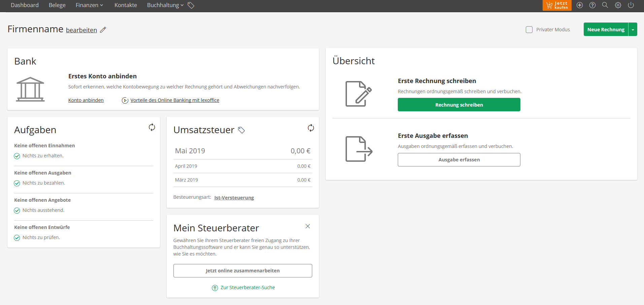Click Konto anbinden link
The width and height of the screenshot is (644, 305).
pos(86,100)
